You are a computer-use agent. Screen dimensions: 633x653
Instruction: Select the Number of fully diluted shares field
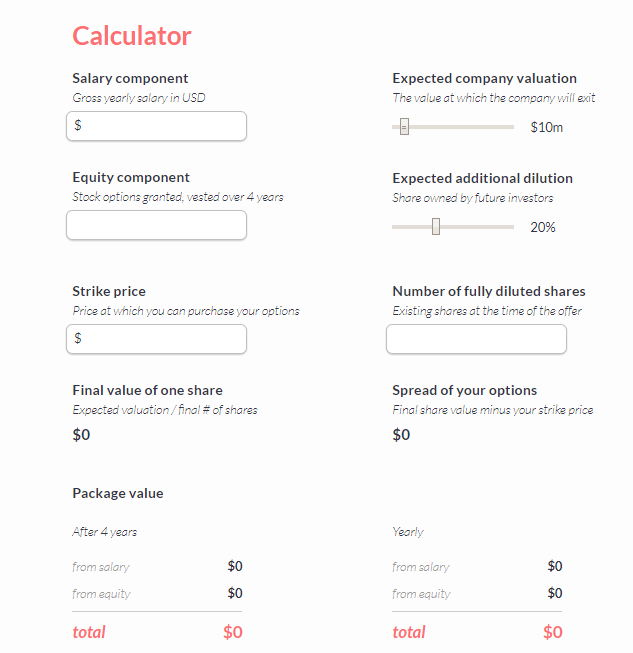(x=476, y=339)
